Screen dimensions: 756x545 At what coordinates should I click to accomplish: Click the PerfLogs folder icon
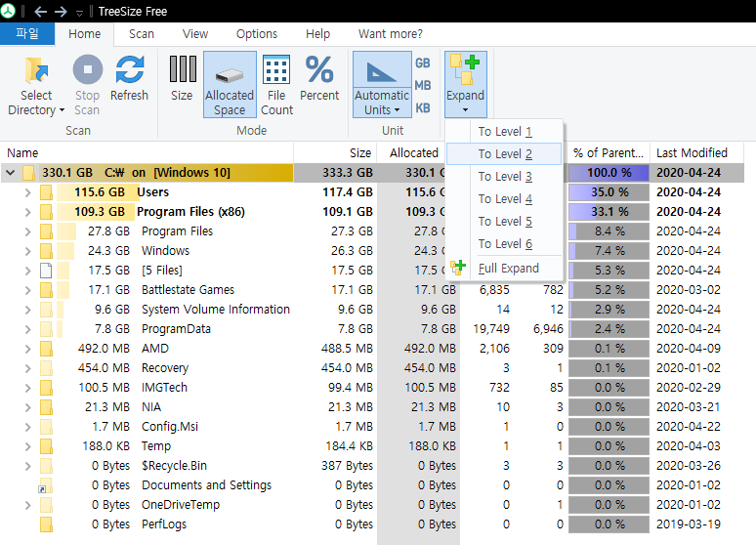click(x=46, y=524)
